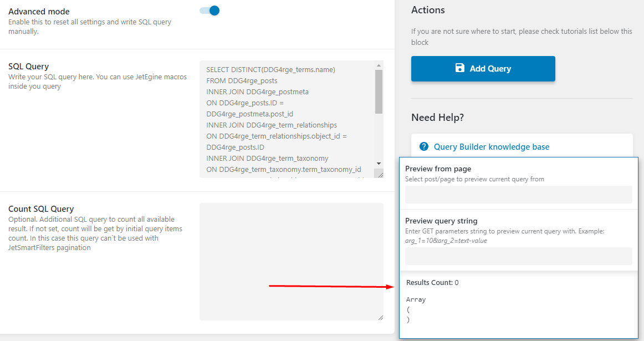Screen dimensions: 644x341
Task: Toggle the Advanced mode switch
Action: pos(209,11)
